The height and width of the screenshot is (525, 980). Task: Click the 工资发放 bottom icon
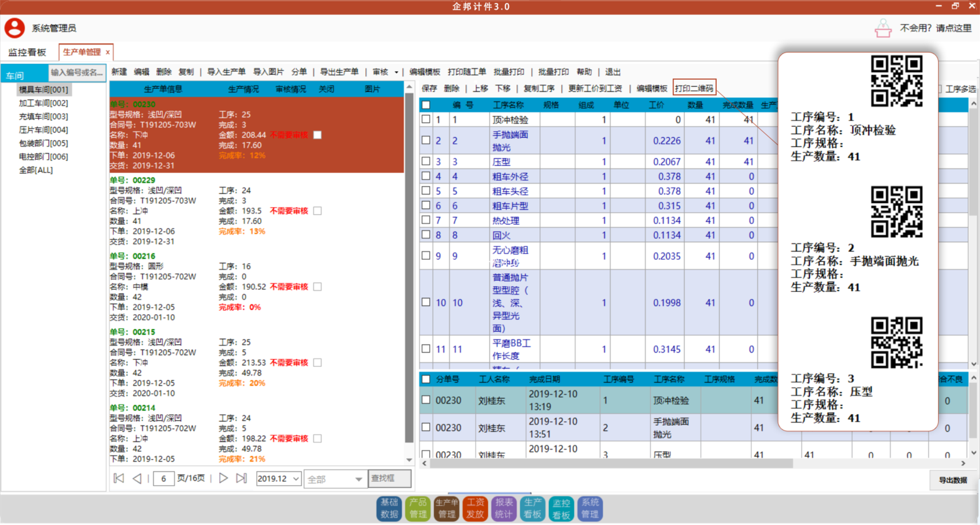(x=475, y=508)
